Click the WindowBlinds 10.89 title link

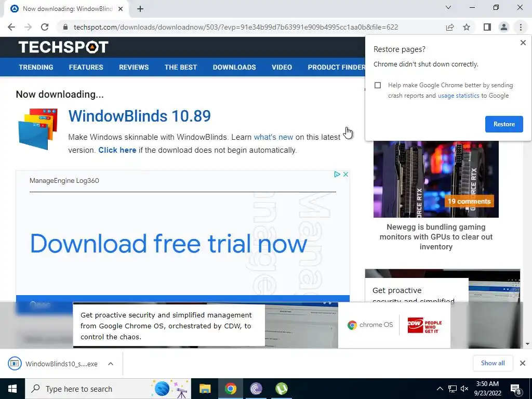(139, 116)
